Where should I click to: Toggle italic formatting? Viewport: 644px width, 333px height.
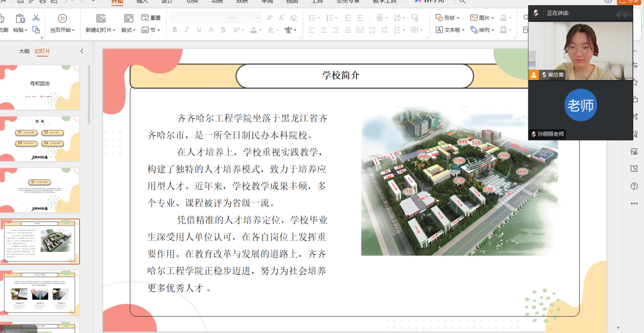pos(187,30)
